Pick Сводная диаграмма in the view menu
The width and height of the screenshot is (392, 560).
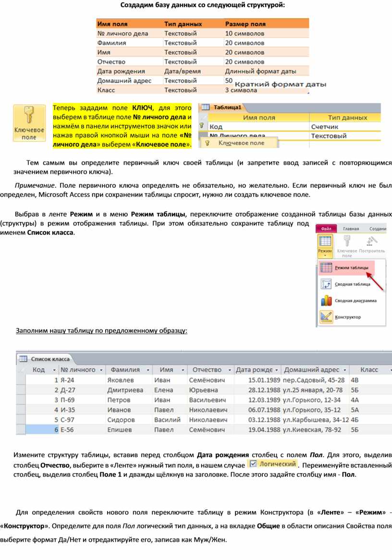click(x=349, y=301)
